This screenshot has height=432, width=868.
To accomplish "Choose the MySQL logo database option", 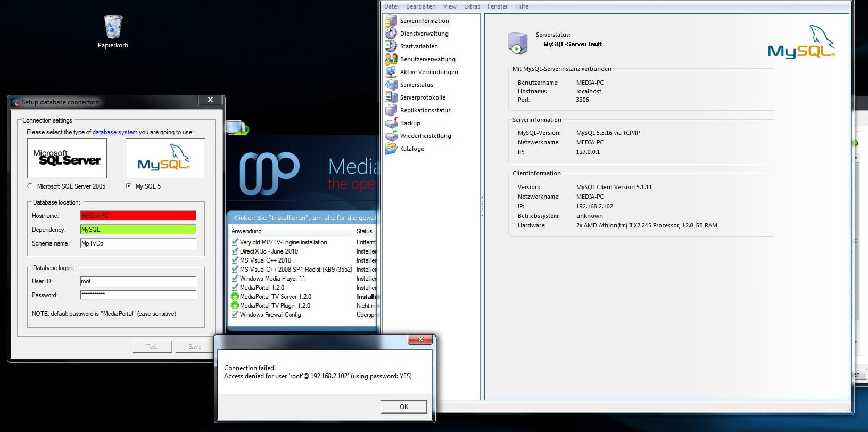I will point(165,159).
